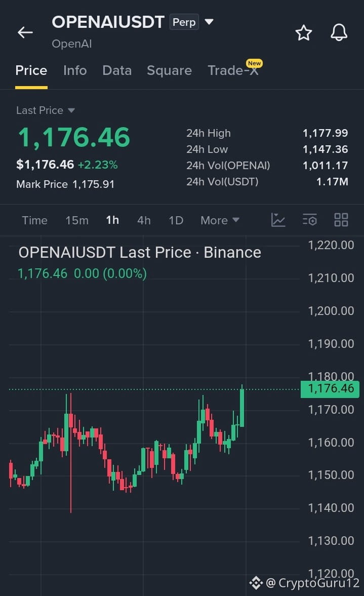Tap the OpenAI subtitle under the pair name
This screenshot has width=364, height=596.
point(72,44)
